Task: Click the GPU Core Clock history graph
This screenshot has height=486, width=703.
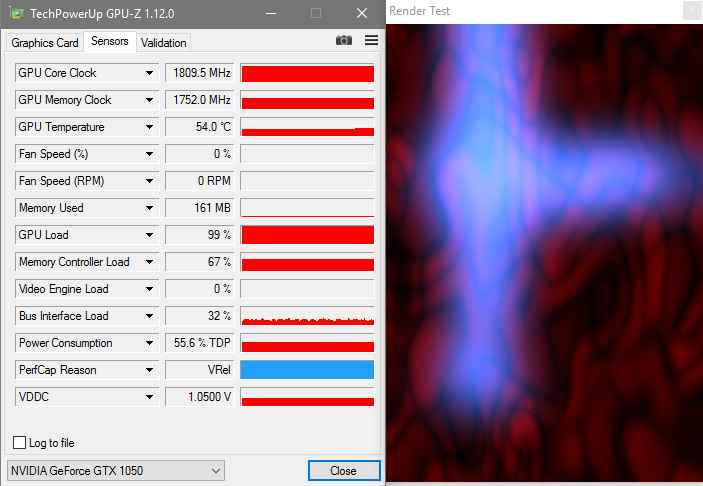Action: point(307,73)
